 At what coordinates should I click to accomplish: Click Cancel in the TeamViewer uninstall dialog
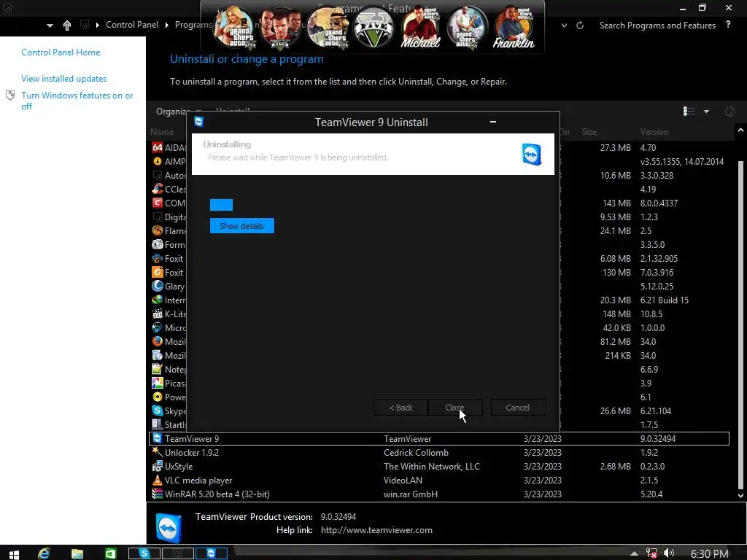518,408
